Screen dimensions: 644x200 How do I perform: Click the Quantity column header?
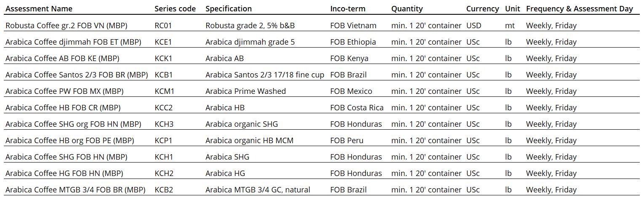click(x=407, y=8)
